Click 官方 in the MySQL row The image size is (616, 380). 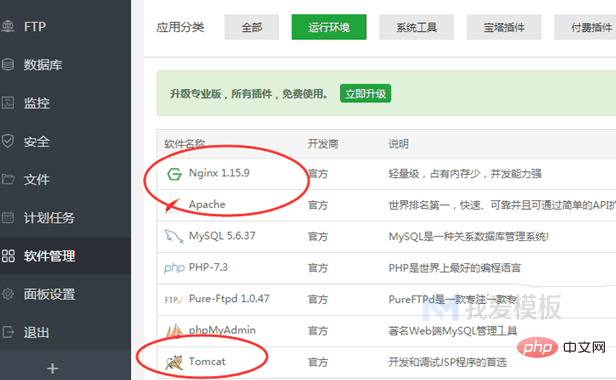[x=317, y=237]
